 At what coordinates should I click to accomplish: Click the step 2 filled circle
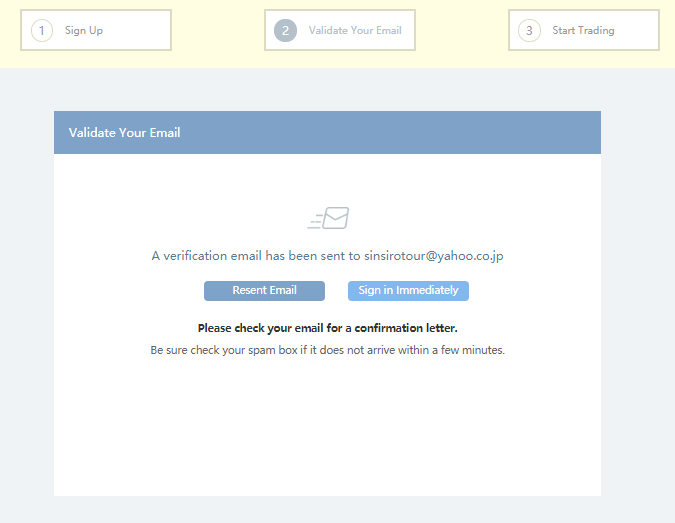(285, 31)
